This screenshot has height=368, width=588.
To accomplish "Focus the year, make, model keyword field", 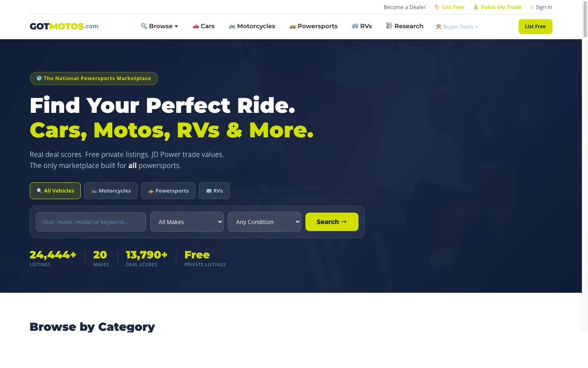I will point(91,222).
